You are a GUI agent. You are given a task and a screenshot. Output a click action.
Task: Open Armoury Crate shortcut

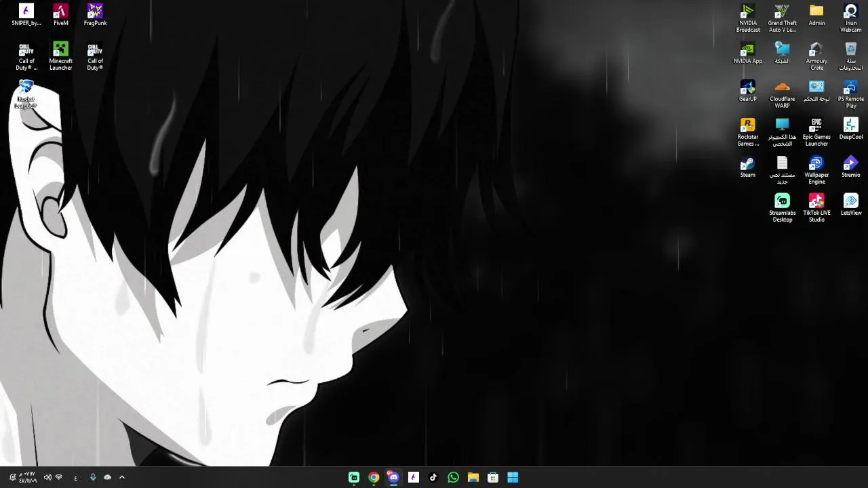(816, 56)
